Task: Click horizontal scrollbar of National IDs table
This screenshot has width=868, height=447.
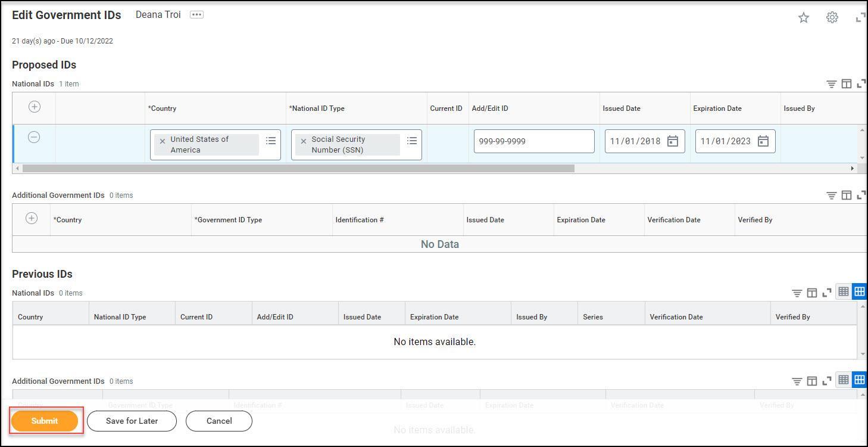Action: pyautogui.click(x=298, y=169)
